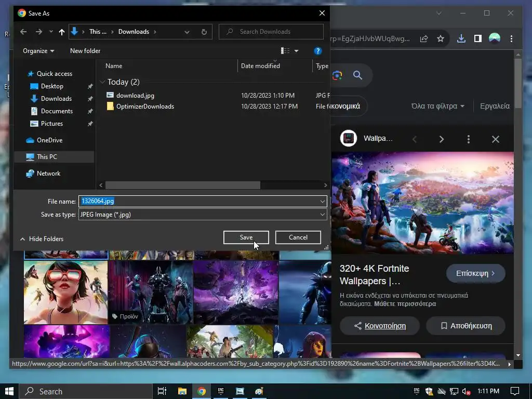Share this page icon in Chrome
The width and height of the screenshot is (532, 399).
(424, 38)
